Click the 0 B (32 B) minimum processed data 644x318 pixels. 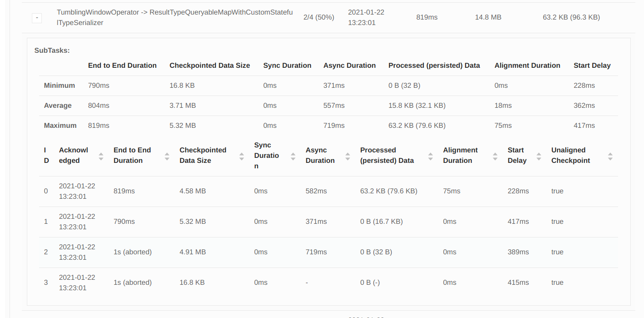pyautogui.click(x=404, y=86)
